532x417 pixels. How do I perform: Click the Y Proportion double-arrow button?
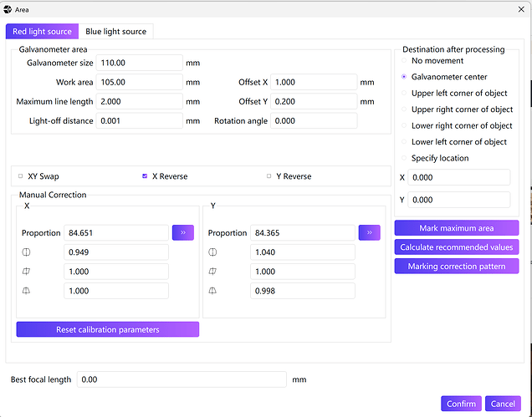(369, 232)
